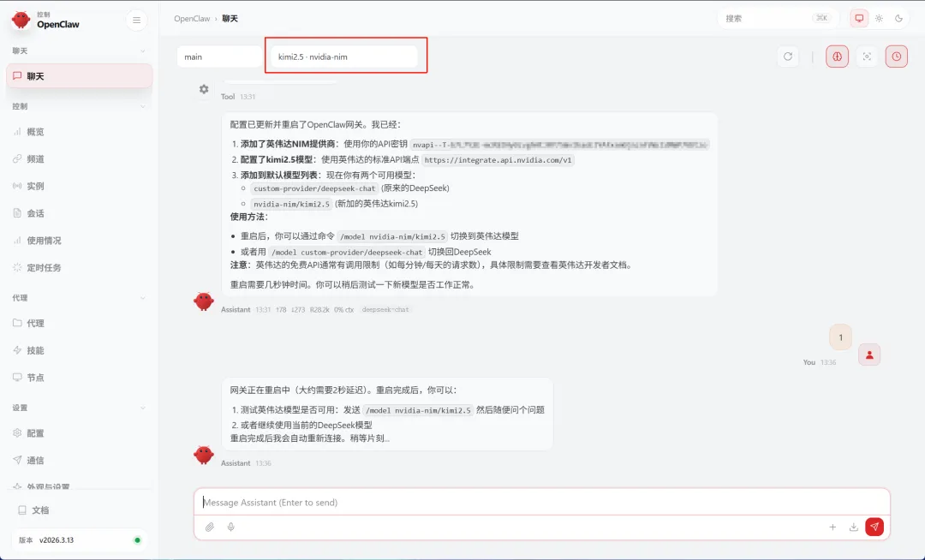This screenshot has width=925, height=560.
Task: Click the 节点 monitor icon
Action: tap(17, 378)
